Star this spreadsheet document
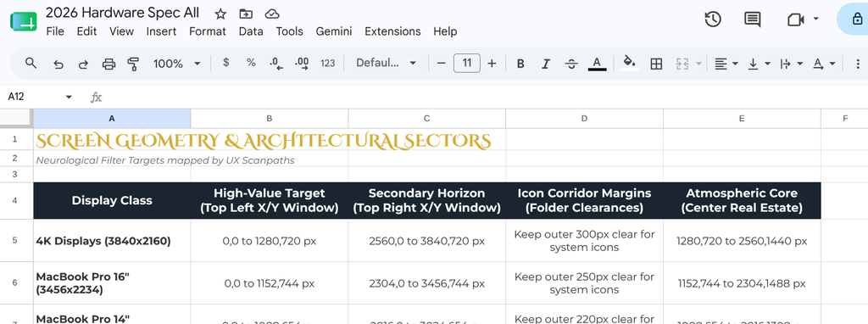This screenshot has height=324, width=868. [x=220, y=14]
